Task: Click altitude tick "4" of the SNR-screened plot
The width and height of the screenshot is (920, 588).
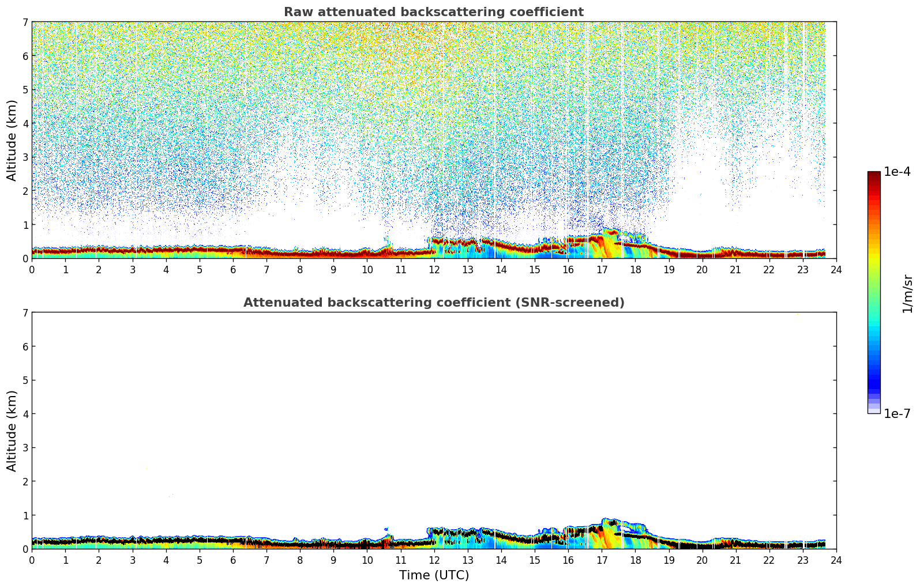Action: tap(25, 414)
